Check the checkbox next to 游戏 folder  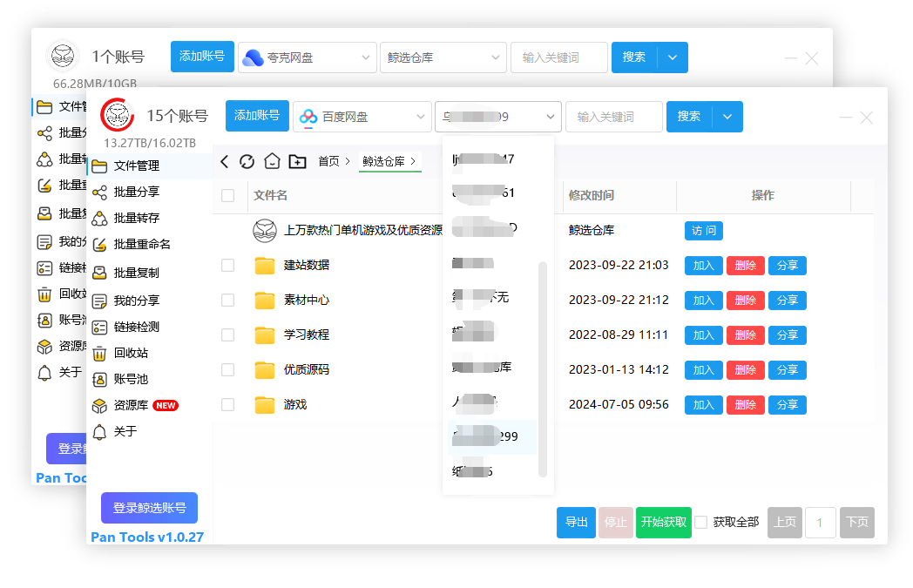tap(230, 404)
